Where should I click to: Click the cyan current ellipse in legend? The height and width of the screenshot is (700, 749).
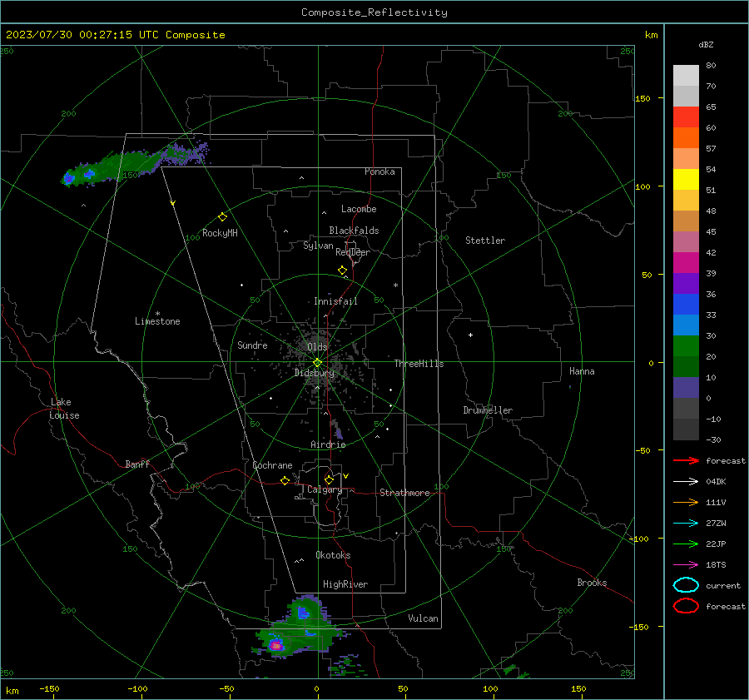[686, 585]
